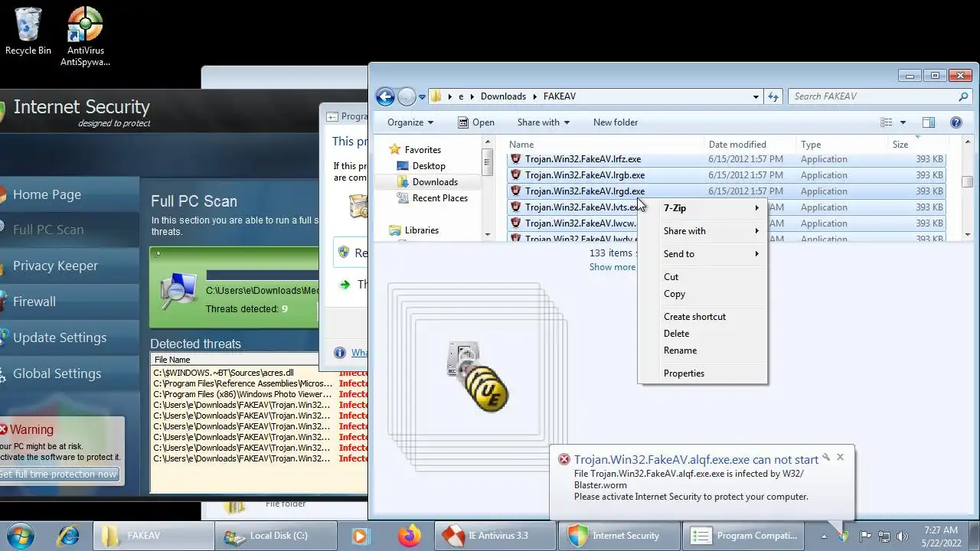Click the New folder toolbar button
980x551 pixels.
click(615, 122)
